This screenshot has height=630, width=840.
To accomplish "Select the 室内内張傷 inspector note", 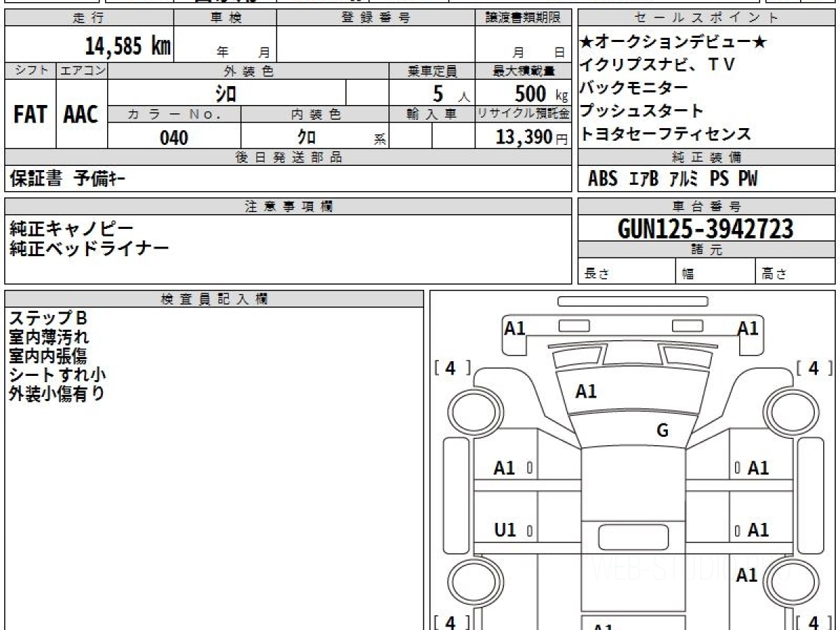I will tap(48, 356).
